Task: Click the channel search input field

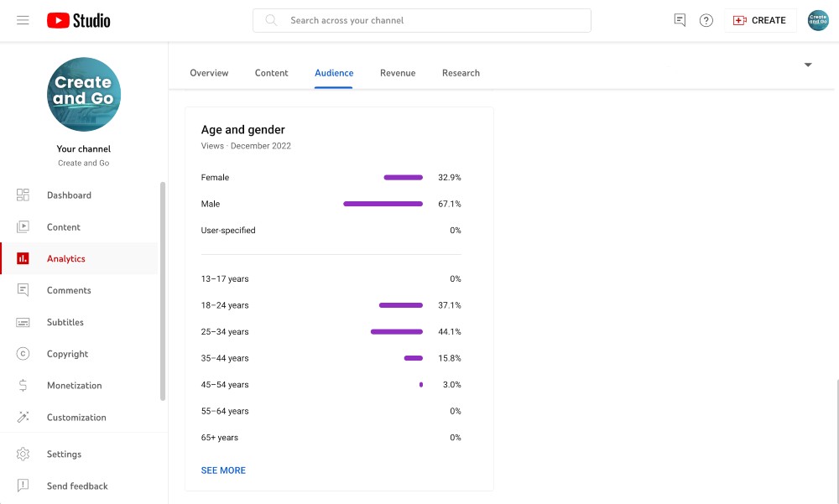Action: coord(422,19)
